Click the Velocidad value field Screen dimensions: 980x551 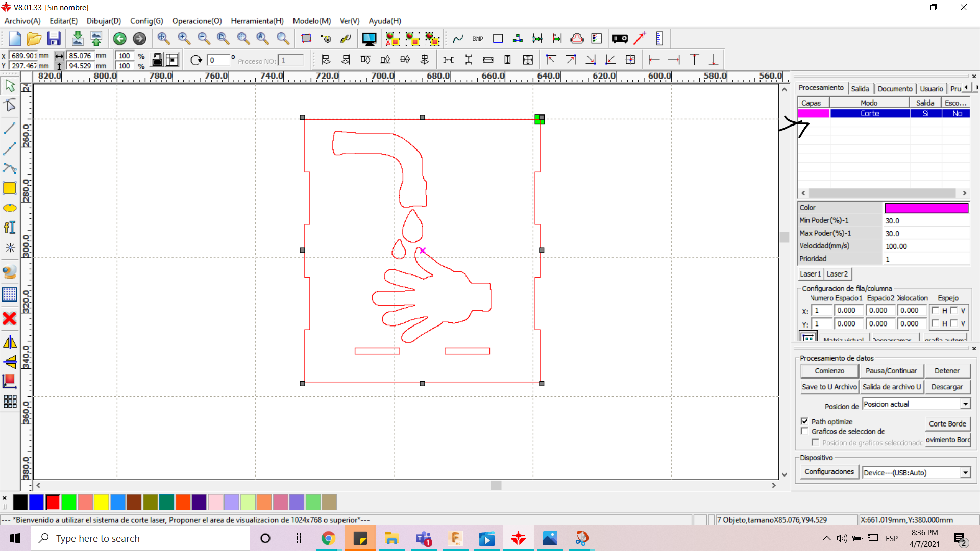point(926,246)
